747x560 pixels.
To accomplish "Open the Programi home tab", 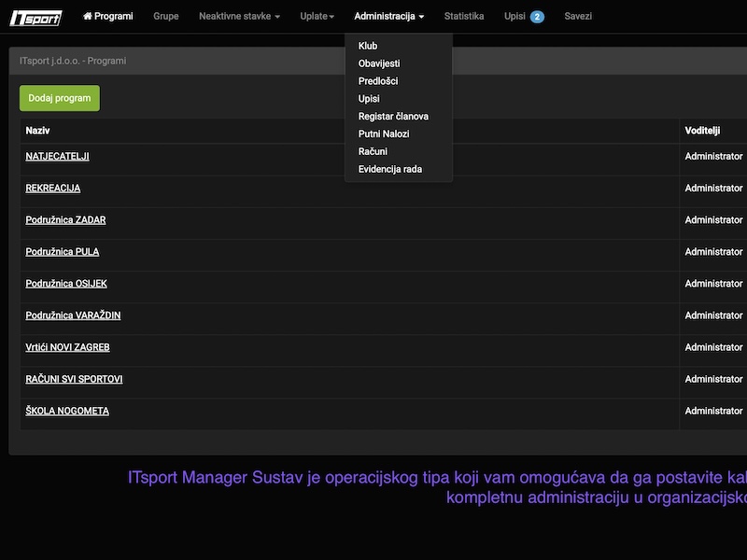I will click(107, 16).
